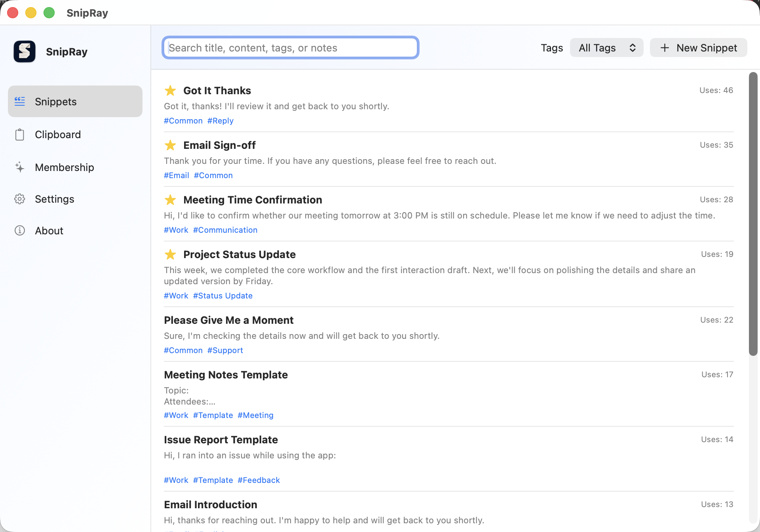Click #Common tag under Please Give Me a Moment

(183, 350)
